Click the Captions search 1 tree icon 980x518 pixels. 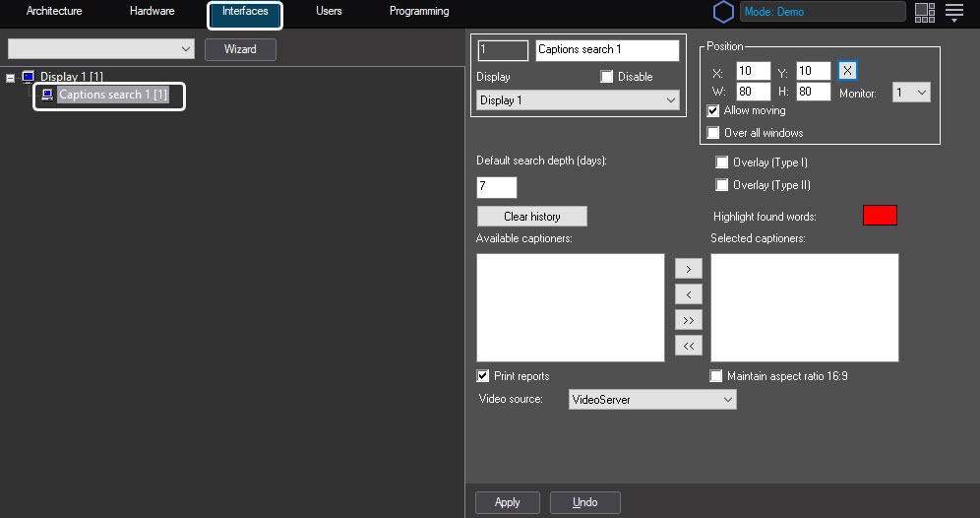(47, 96)
